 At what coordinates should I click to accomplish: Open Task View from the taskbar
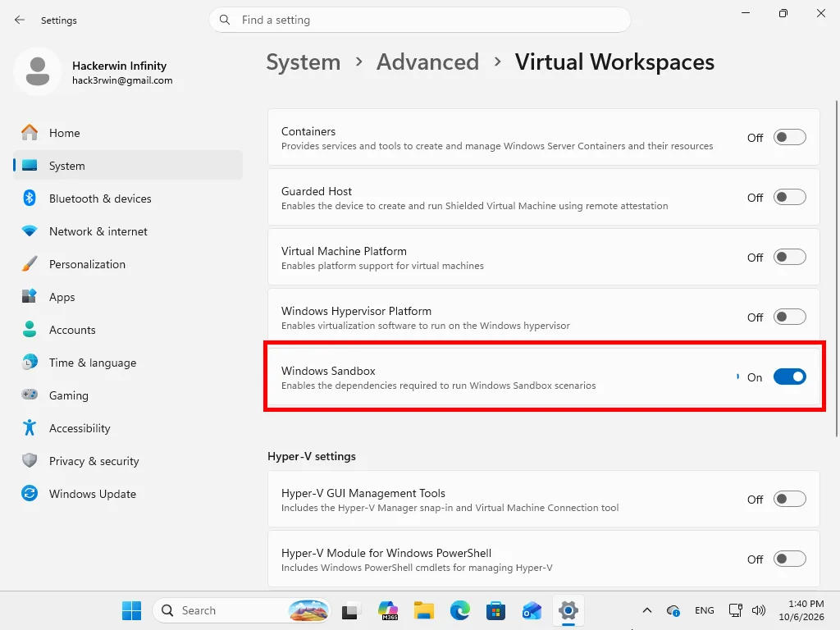point(349,610)
